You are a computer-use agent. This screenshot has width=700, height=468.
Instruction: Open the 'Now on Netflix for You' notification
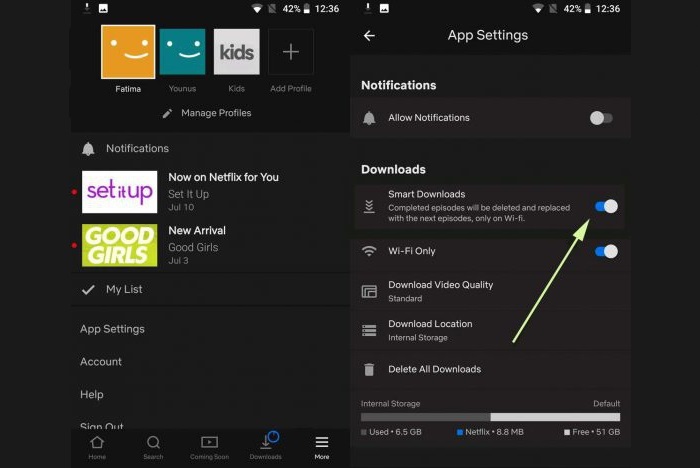point(210,192)
